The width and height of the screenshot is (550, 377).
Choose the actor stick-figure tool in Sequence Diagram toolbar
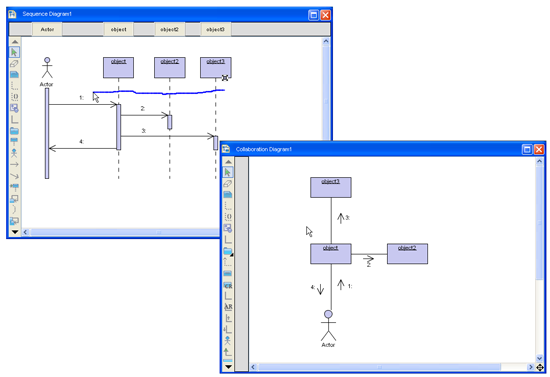(x=14, y=153)
